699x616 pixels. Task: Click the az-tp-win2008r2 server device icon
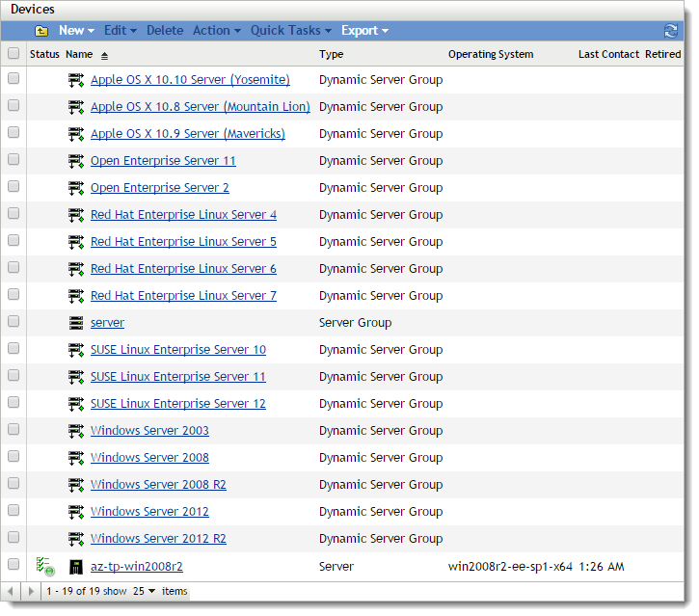click(76, 567)
